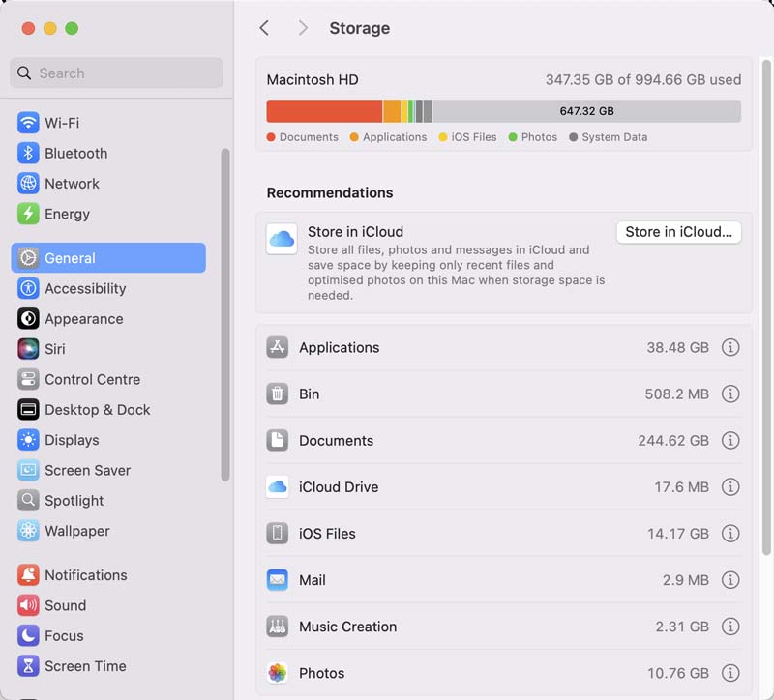Click the 647.32 GB free space bar

(586, 111)
